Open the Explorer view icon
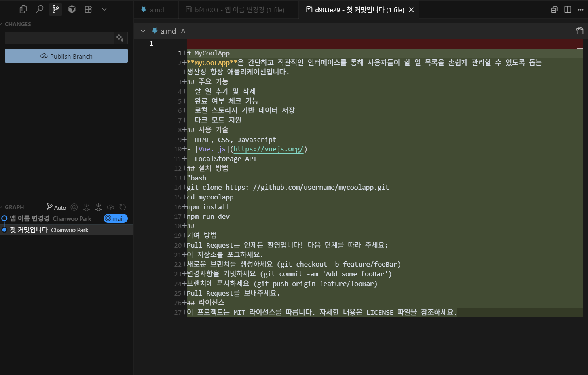This screenshot has width=588, height=375. coord(23,9)
